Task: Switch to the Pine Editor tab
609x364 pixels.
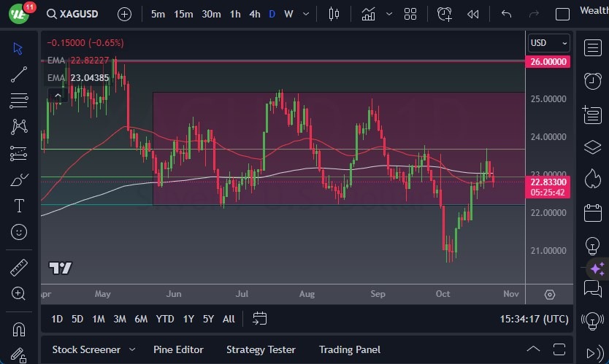Action: pos(178,349)
